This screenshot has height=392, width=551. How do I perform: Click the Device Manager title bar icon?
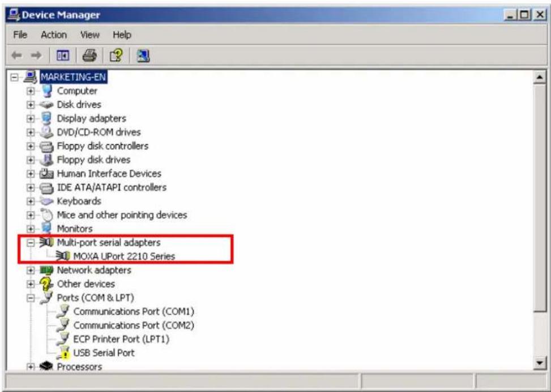point(14,15)
